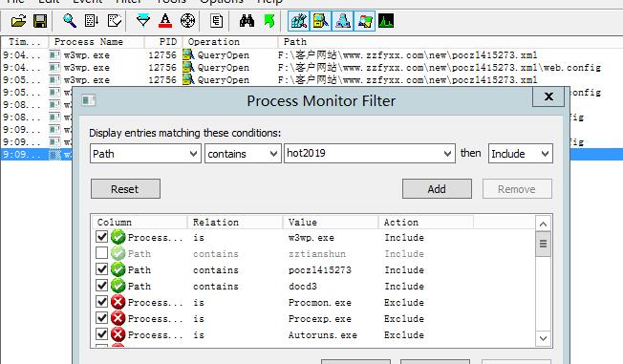
Task: Toggle Show Profiling Events graph icon
Action: 386,21
